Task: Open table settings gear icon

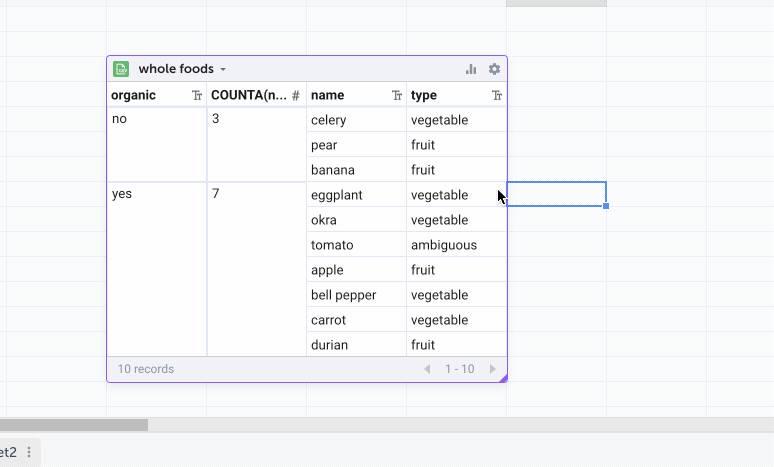Action: pos(494,69)
